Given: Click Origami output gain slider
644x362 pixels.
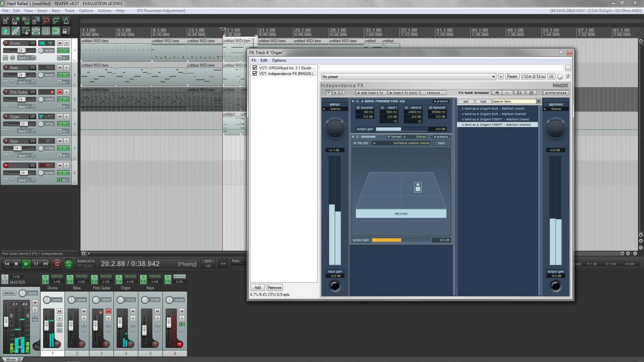Looking at the screenshot, I should coord(401,240).
